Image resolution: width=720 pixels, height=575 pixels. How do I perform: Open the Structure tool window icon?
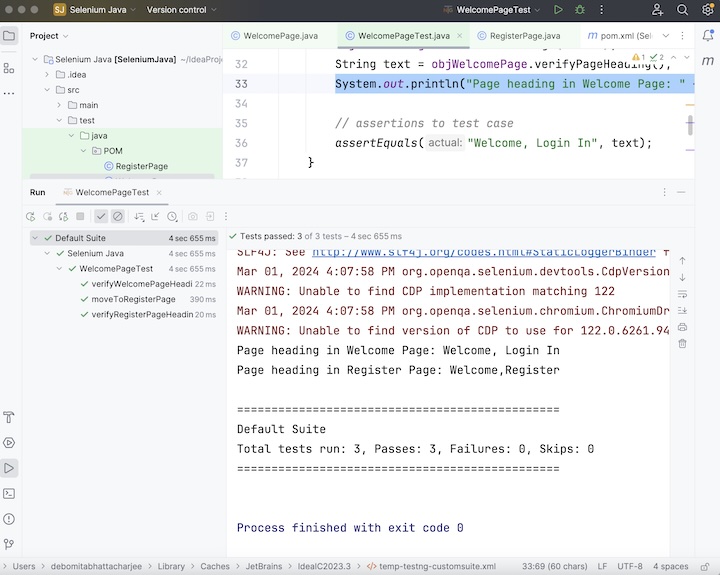(x=9, y=68)
